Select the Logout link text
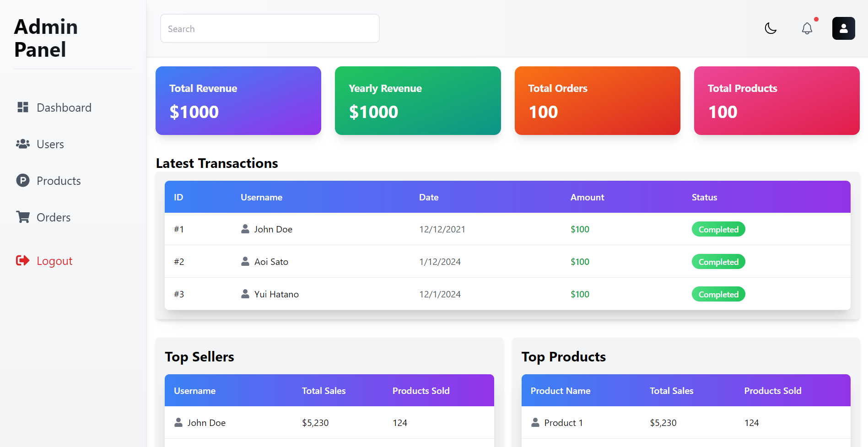868x447 pixels. (x=54, y=261)
